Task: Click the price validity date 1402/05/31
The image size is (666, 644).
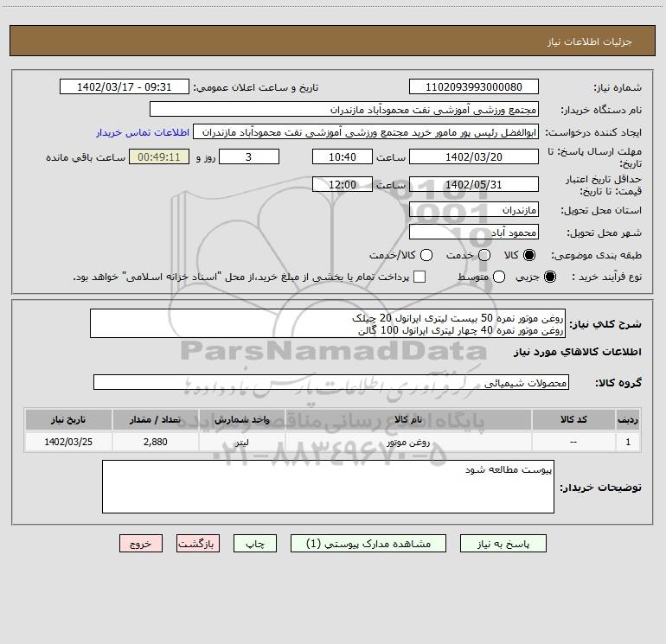Action: pos(474,184)
